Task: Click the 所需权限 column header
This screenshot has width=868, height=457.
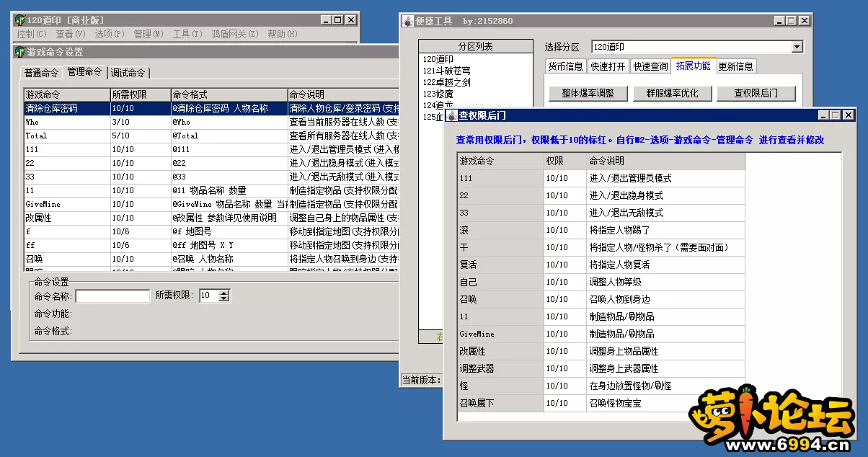Action: pos(140,94)
